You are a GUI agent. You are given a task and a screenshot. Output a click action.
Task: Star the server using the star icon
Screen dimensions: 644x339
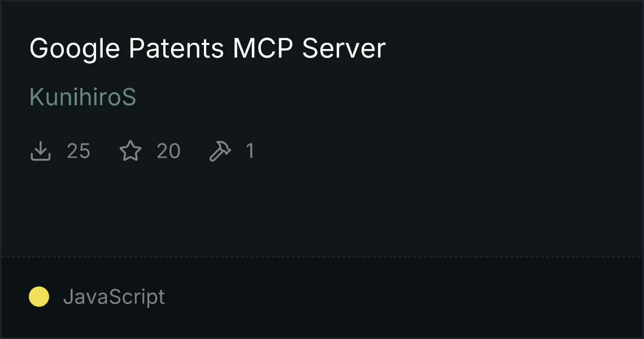point(130,151)
